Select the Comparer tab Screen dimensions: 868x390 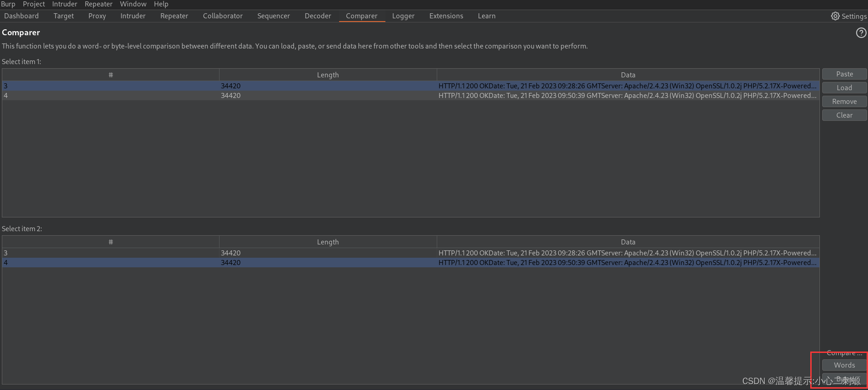tap(362, 16)
